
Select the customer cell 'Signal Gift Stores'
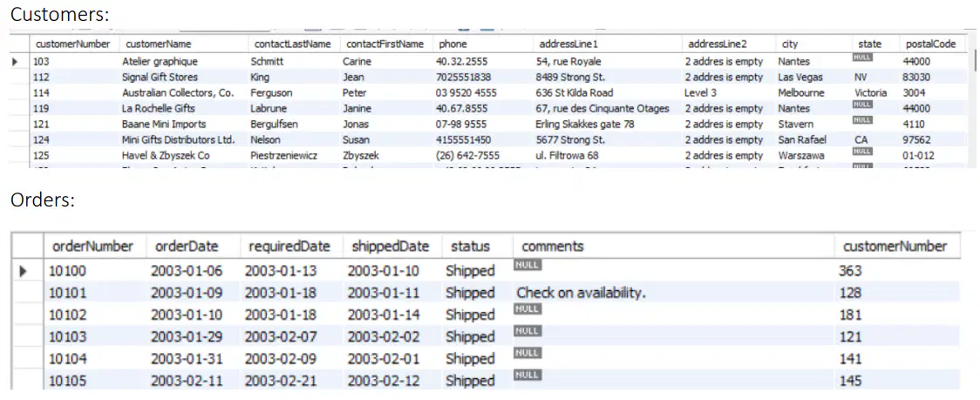(160, 77)
